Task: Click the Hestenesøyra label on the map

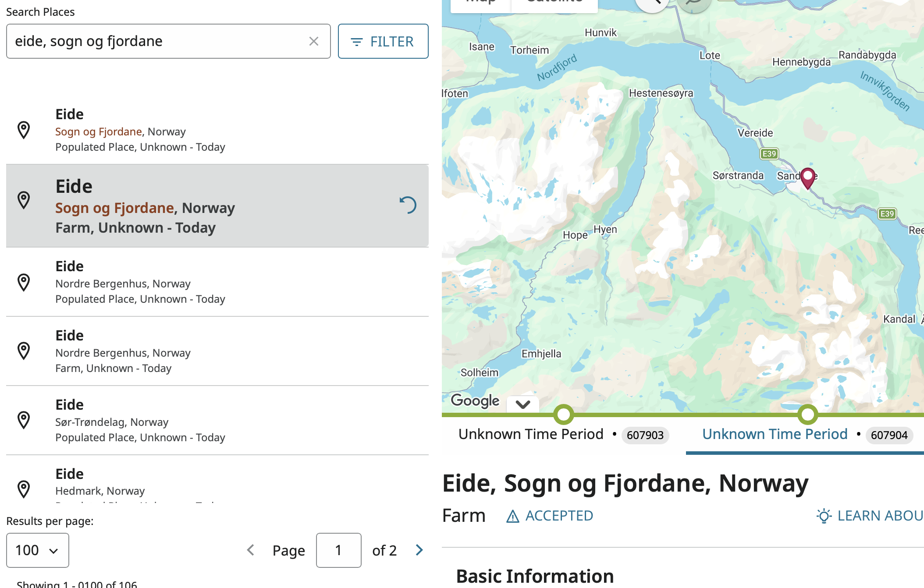Action: [x=661, y=93]
